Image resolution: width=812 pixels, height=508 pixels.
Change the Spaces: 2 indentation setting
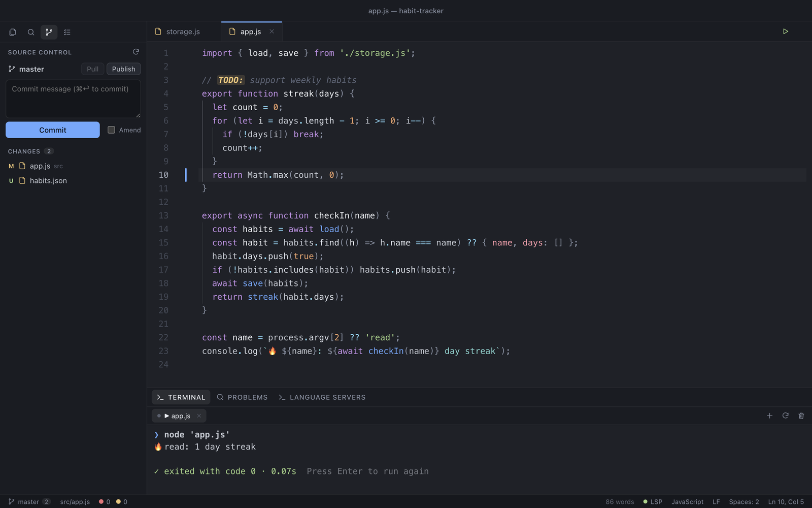click(744, 501)
